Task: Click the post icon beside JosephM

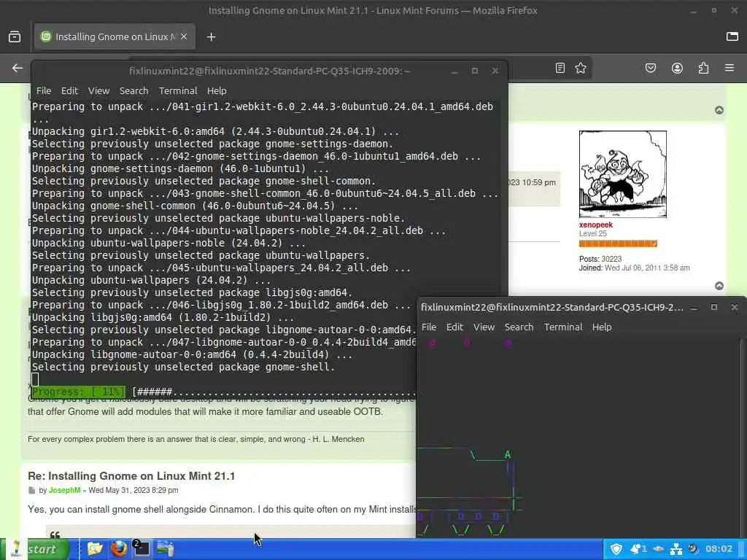Action: click(31, 490)
